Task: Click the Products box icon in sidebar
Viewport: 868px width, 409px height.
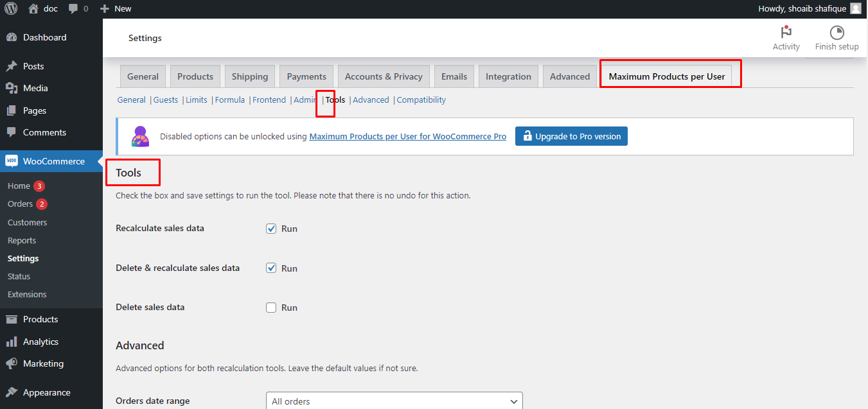Action: [x=12, y=319]
